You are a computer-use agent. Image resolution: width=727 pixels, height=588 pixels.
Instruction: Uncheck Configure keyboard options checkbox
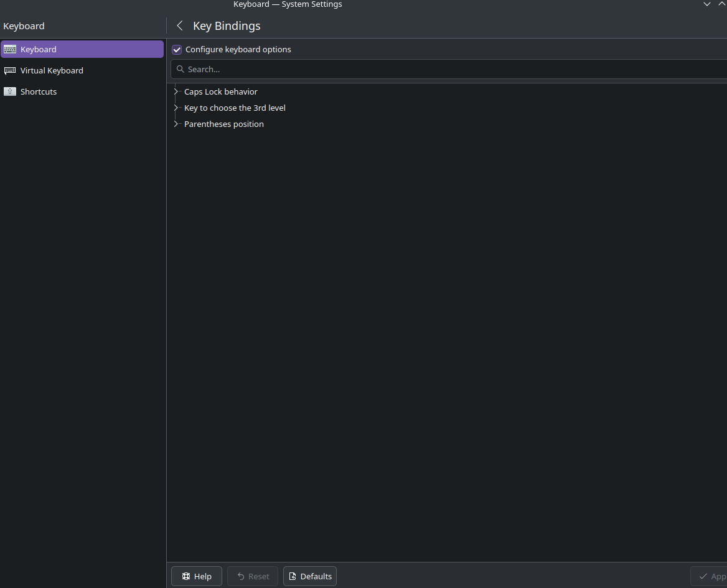coord(177,50)
